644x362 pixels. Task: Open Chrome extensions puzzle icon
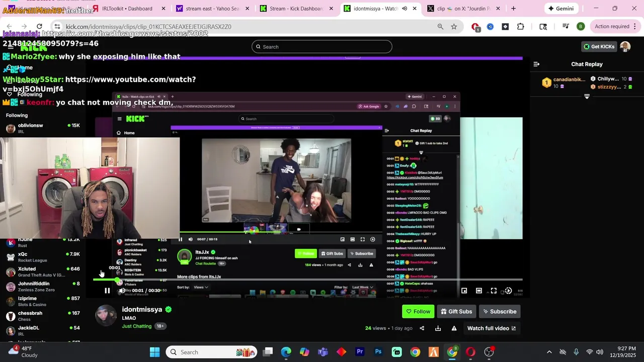click(x=521, y=27)
